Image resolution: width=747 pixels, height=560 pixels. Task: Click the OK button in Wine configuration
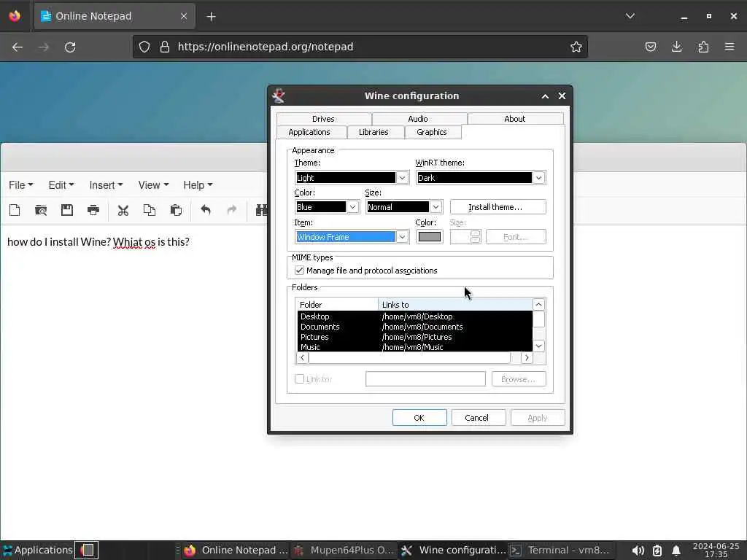419,418
